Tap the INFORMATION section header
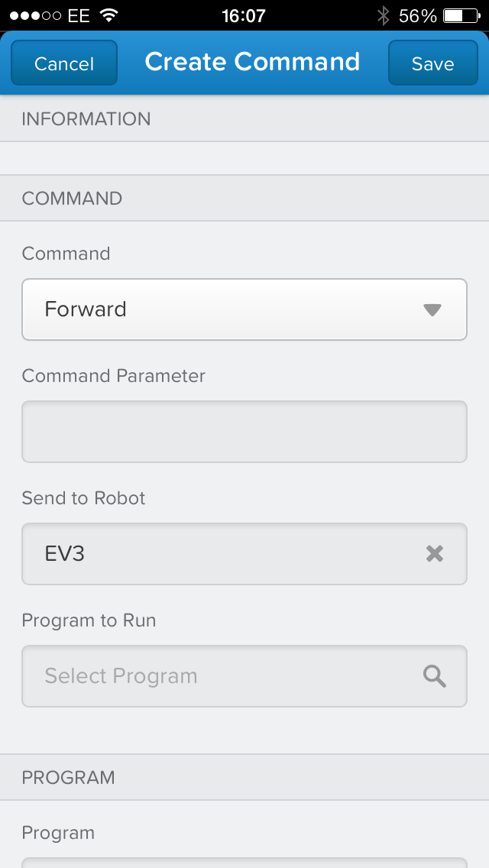This screenshot has width=489, height=868. [x=86, y=119]
